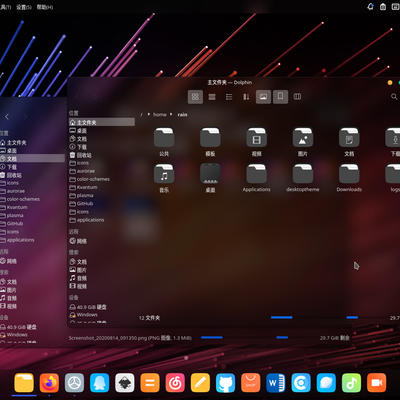The image size is (400, 400).
Task: Launch NetEase Cloud Music from the dock
Action: [175, 383]
